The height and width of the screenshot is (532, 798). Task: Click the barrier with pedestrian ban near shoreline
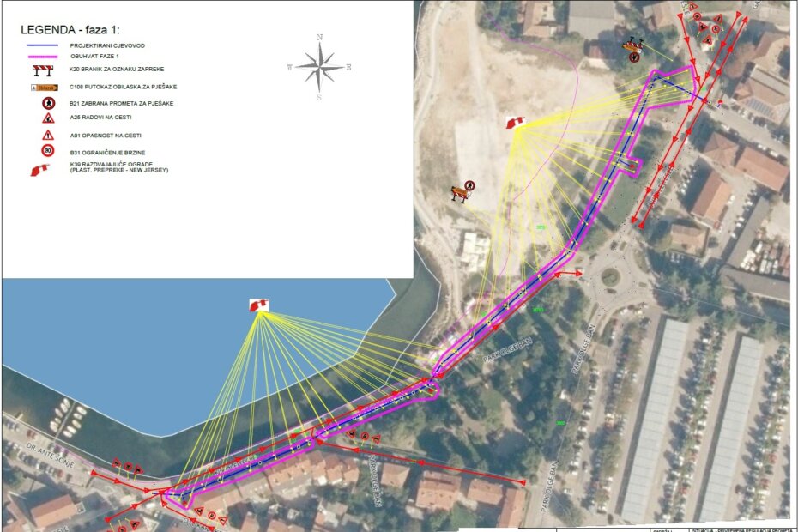click(x=463, y=193)
